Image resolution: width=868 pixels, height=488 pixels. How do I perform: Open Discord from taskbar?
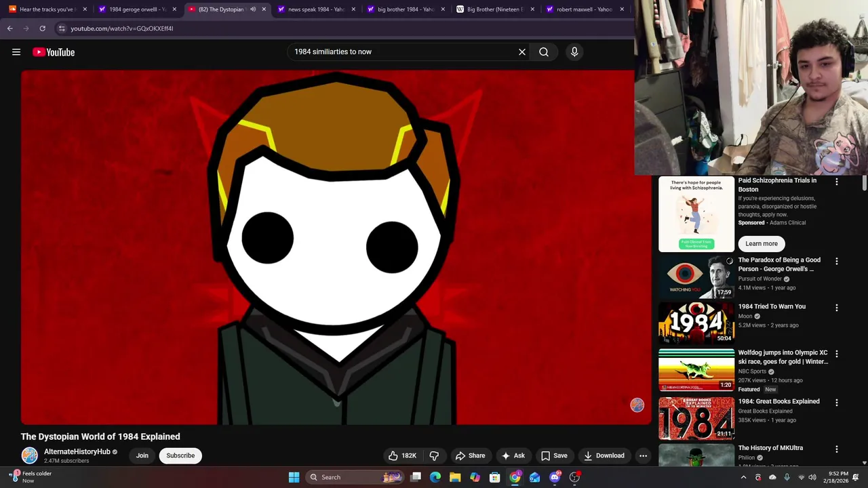point(555,477)
